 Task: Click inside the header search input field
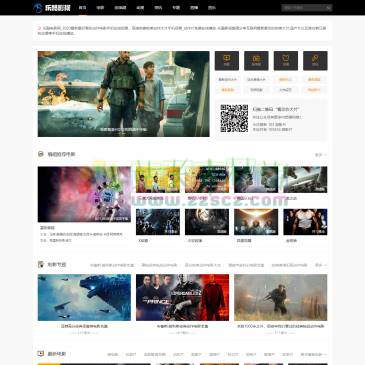tap(303, 8)
